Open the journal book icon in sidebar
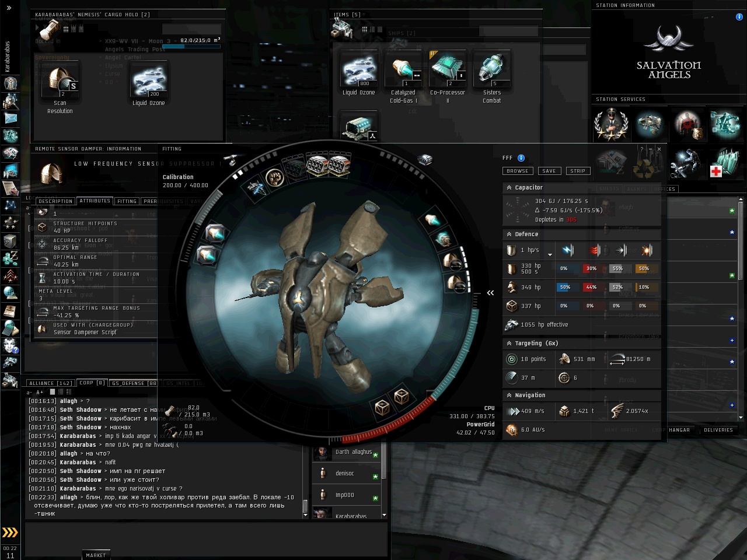747x560 pixels. pyautogui.click(x=11, y=310)
